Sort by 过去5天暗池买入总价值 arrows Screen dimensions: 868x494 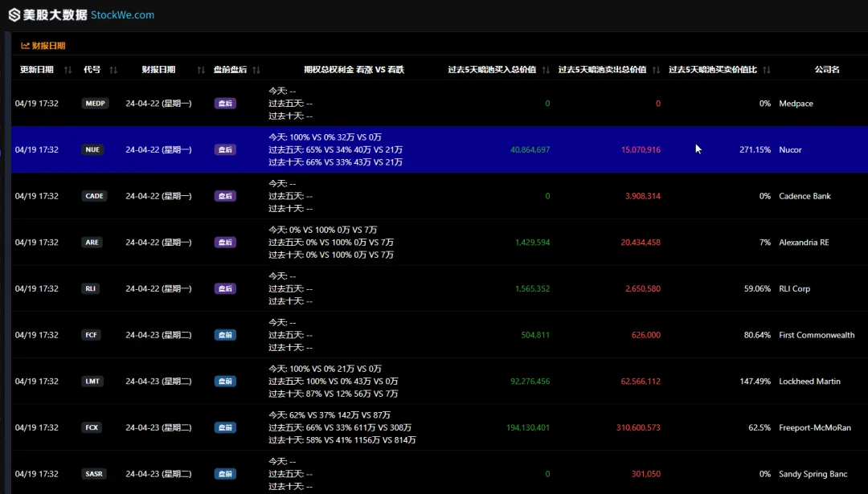click(546, 70)
